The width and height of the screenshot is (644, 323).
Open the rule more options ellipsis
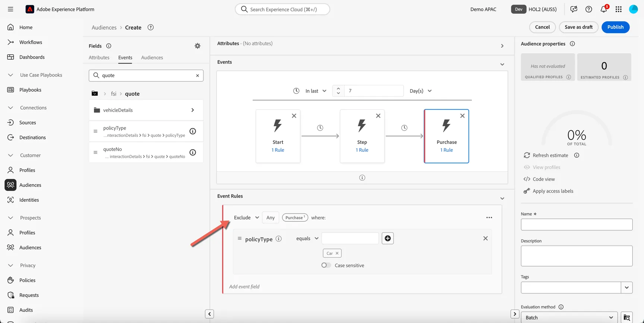pos(489,218)
